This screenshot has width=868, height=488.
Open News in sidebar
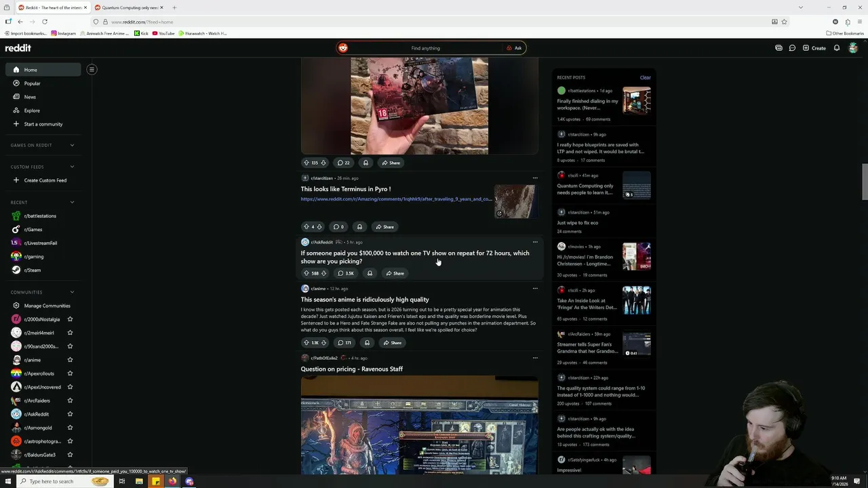tap(43, 97)
